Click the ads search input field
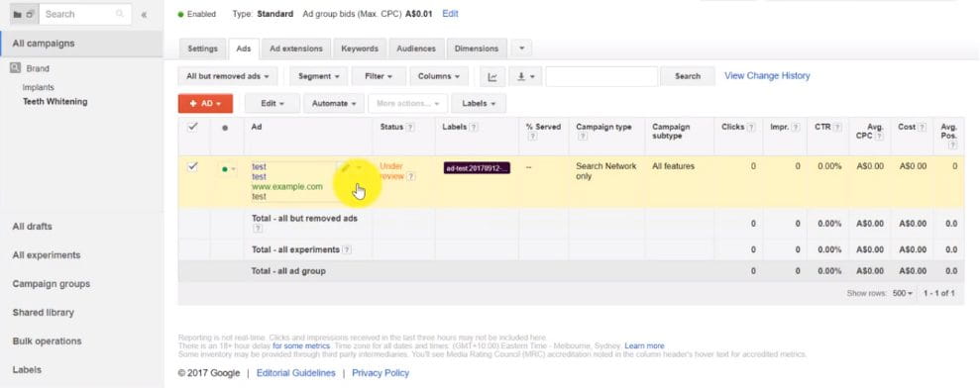This screenshot has height=388, width=980. point(601,76)
